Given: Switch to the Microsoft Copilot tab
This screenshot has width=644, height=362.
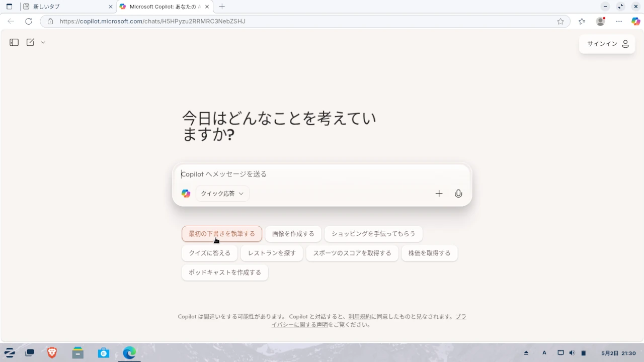Looking at the screenshot, I should tap(165, 7).
